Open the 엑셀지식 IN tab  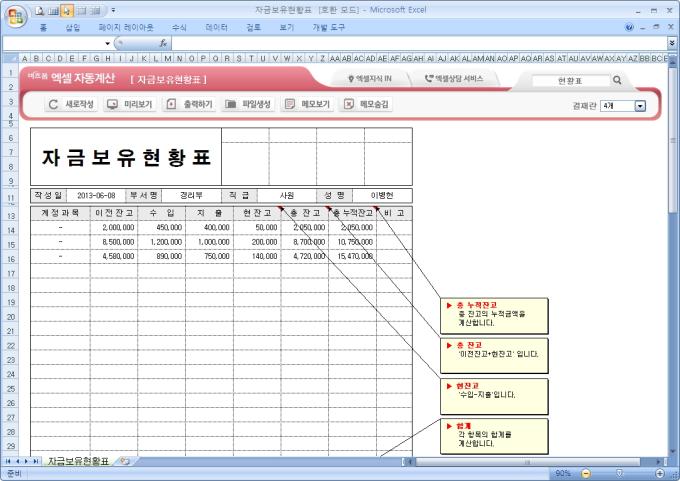370,79
